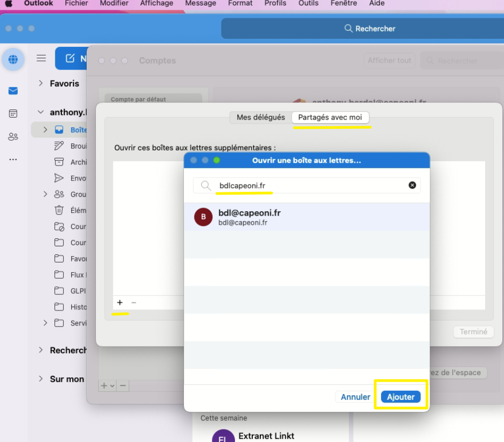Open the Affichage menu
The height and width of the screenshot is (442, 504).
click(156, 3)
